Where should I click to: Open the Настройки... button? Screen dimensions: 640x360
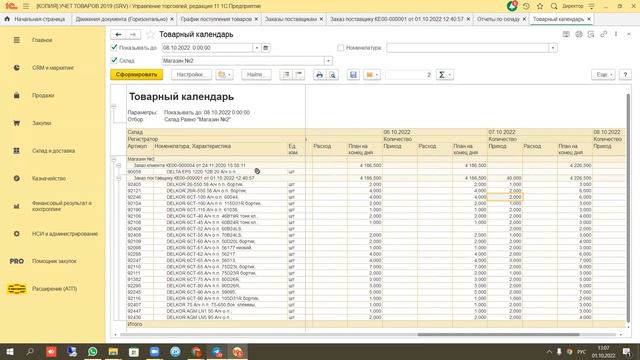[191, 75]
